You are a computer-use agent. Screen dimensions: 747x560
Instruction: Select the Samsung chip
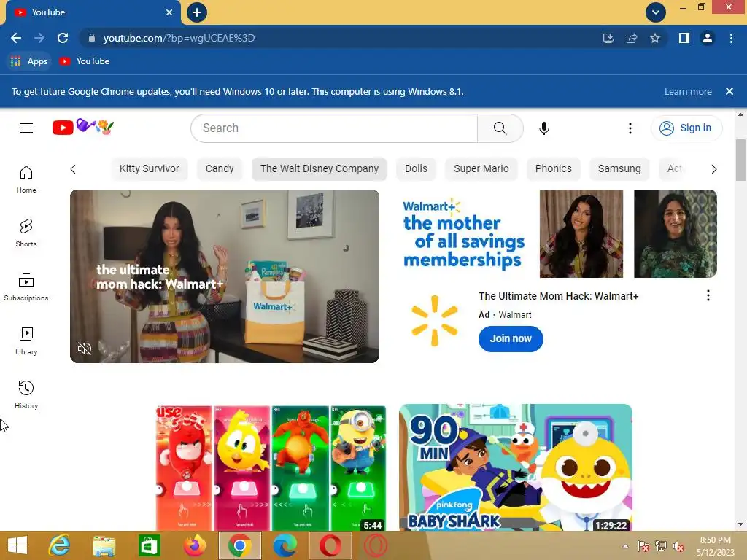click(x=619, y=168)
